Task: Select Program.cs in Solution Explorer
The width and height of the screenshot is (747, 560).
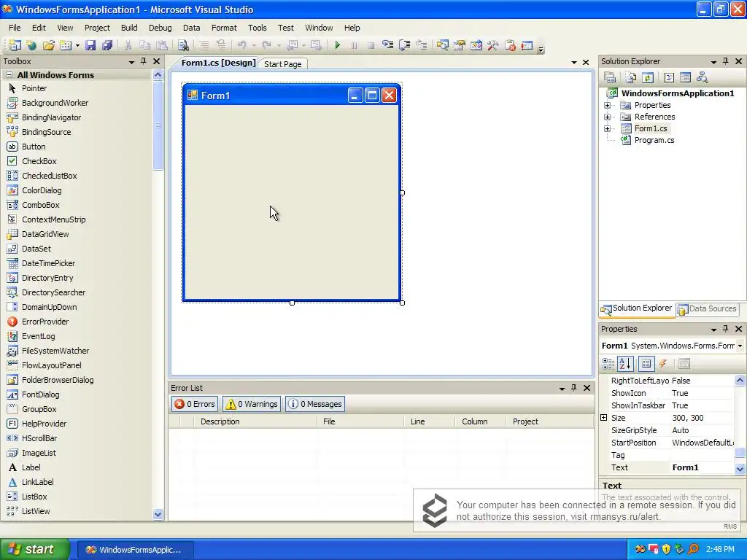Action: click(x=654, y=140)
